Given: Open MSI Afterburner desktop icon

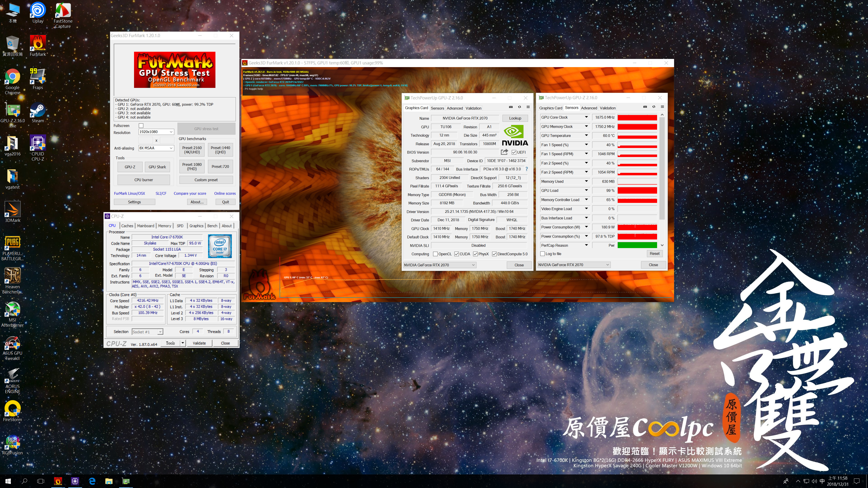Looking at the screenshot, I should (12, 314).
